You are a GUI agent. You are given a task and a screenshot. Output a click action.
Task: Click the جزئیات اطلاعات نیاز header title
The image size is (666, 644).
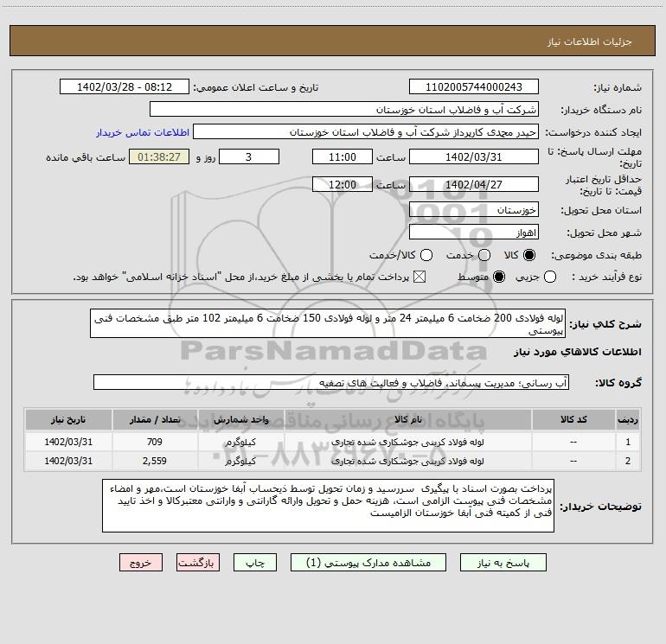(x=590, y=41)
